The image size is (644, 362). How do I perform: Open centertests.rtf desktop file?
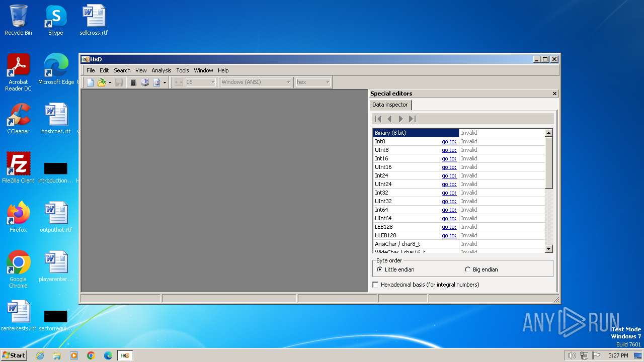pyautogui.click(x=18, y=316)
